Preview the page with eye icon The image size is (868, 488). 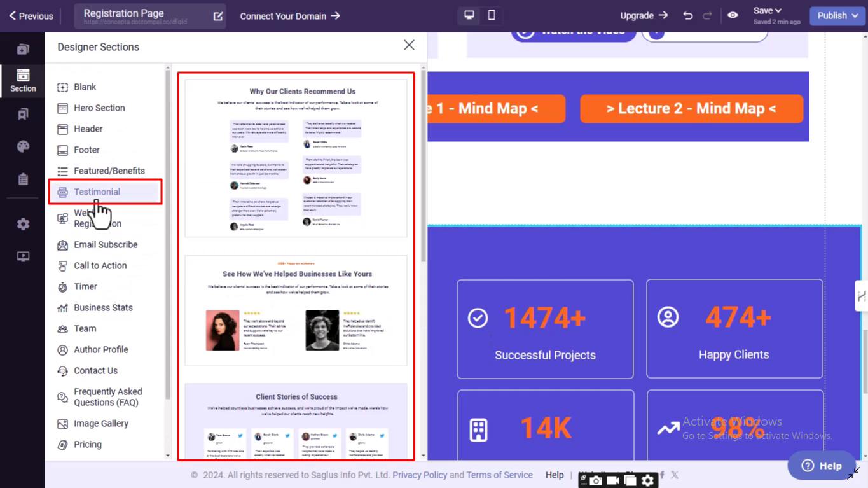733,15
